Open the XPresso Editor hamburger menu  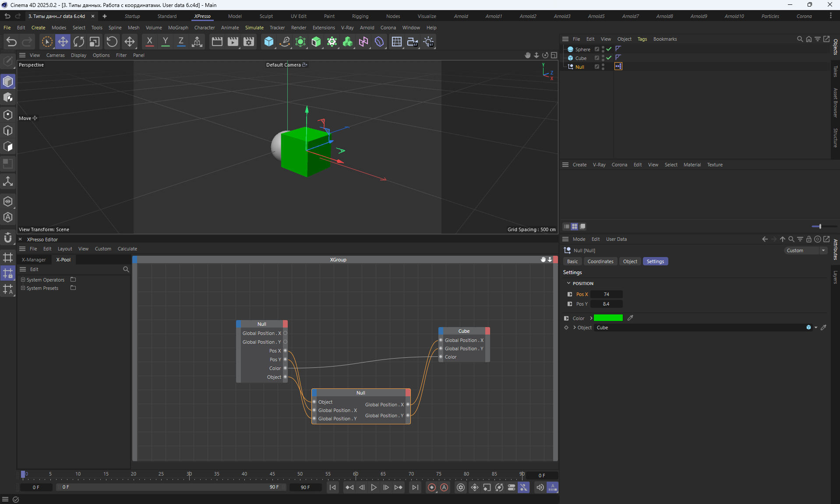coord(22,249)
